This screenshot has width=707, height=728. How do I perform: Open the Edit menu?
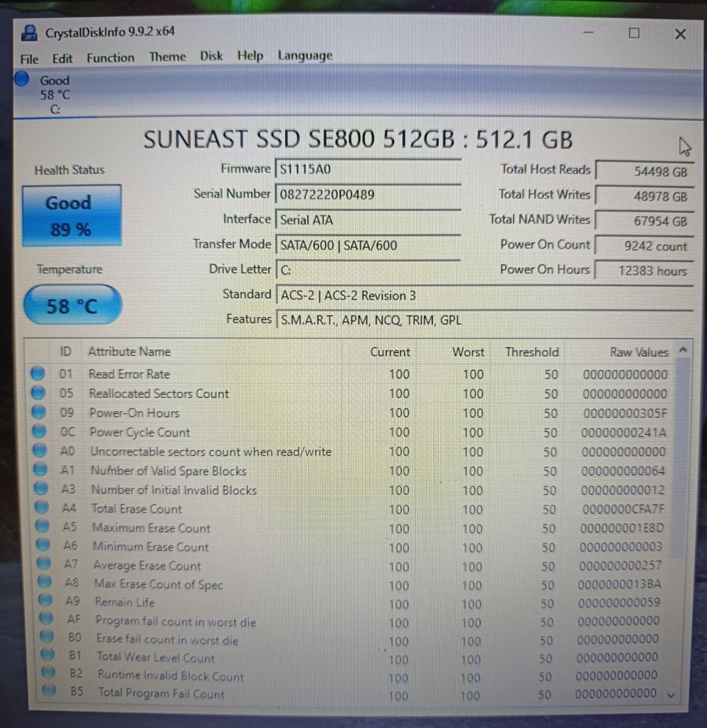coord(63,58)
